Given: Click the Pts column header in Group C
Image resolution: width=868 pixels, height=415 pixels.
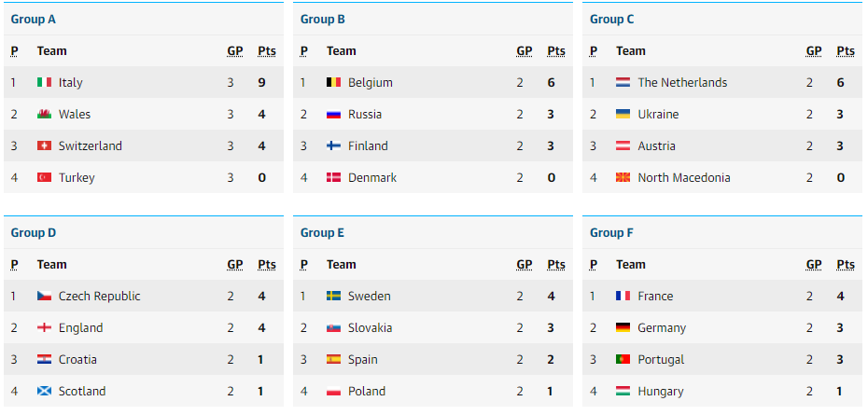Looking at the screenshot, I should 846,51.
